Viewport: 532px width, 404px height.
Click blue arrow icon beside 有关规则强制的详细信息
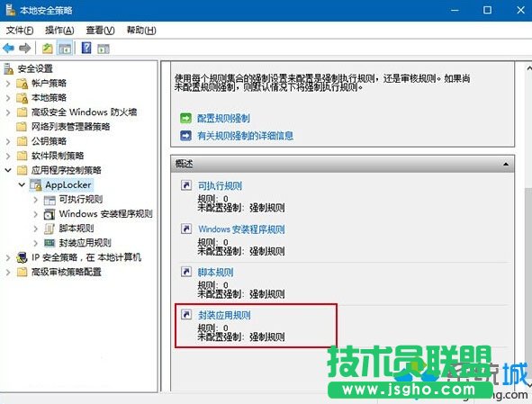click(185, 136)
